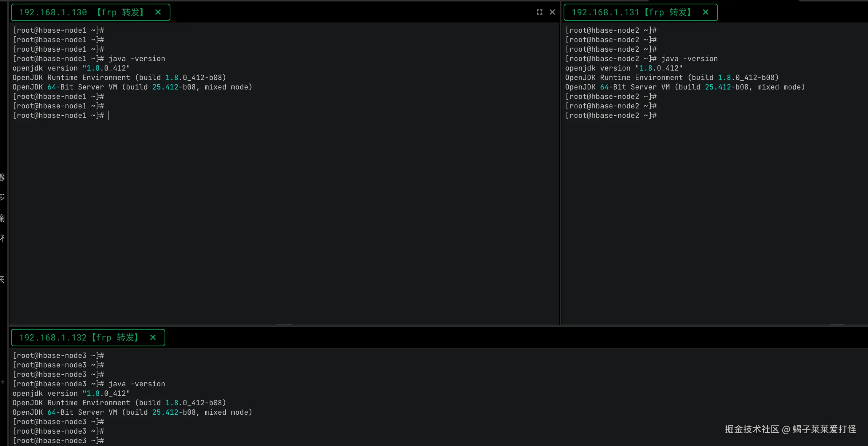Click the OpenJDK Runtime Environment line on node1
The height and width of the screenshot is (446, 868).
pos(119,77)
